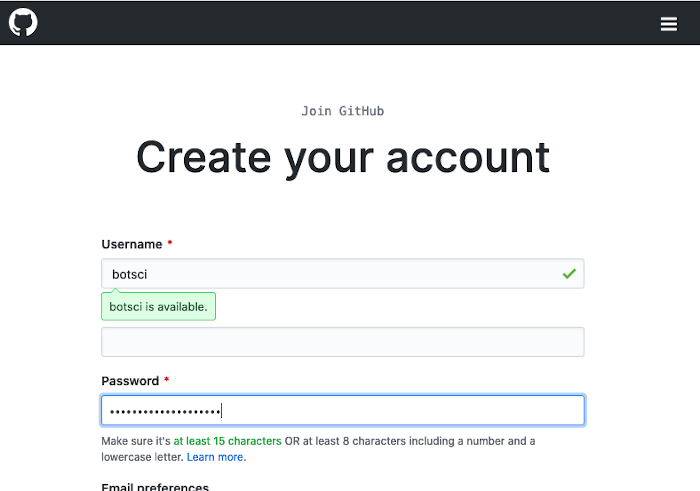
Task: Click the 'Create your account' heading
Action: pos(343,158)
